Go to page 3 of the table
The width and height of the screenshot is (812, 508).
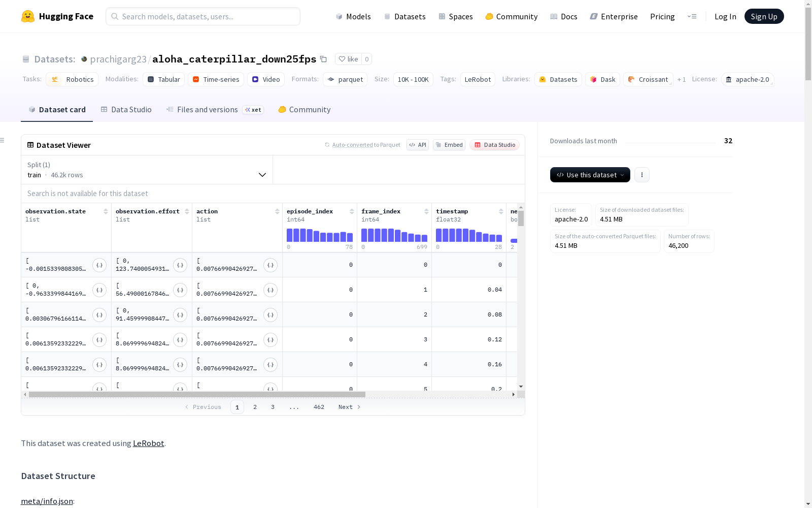pos(273,407)
